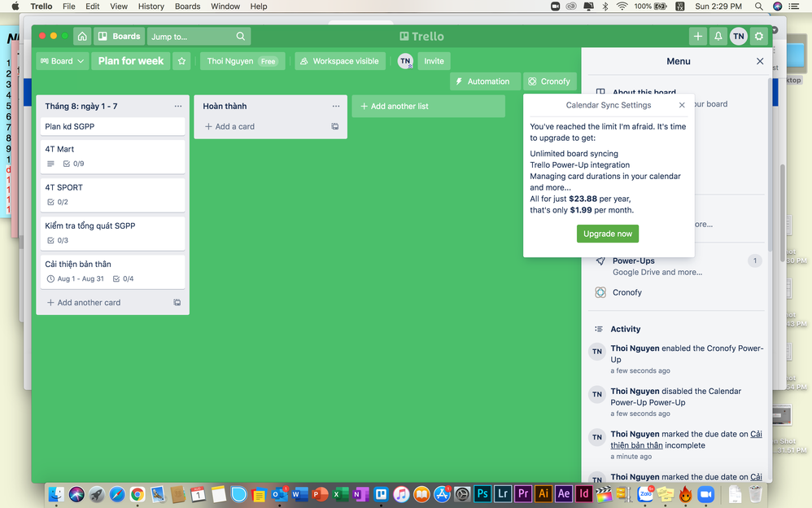Open notifications bell in Trello header
This screenshot has width=812, height=508.
[718, 37]
